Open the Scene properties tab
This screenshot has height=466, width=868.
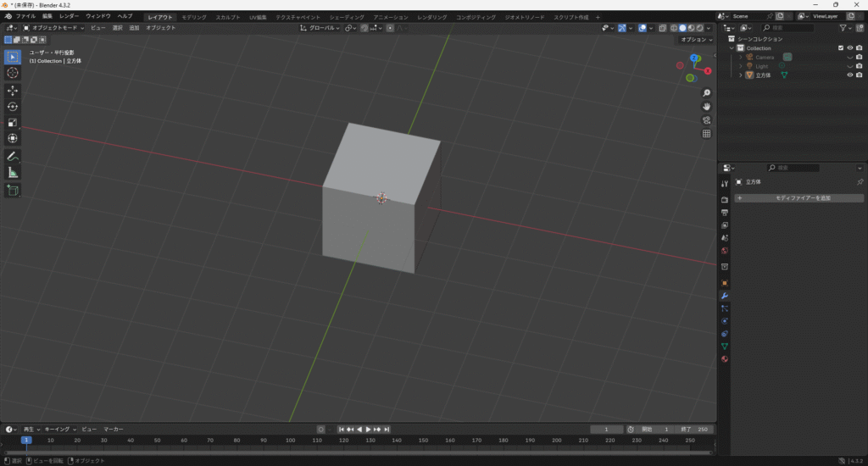coord(724,238)
